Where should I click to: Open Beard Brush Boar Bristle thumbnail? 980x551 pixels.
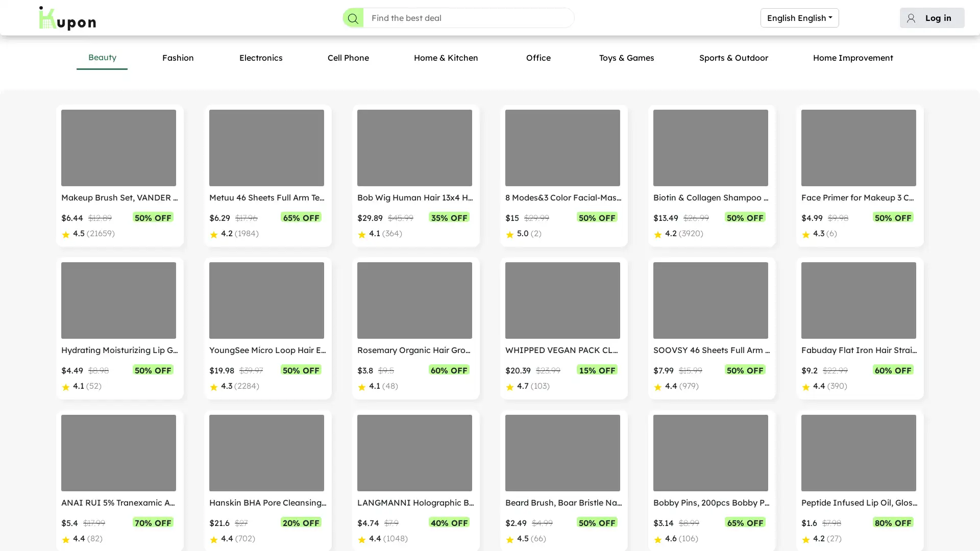562,453
